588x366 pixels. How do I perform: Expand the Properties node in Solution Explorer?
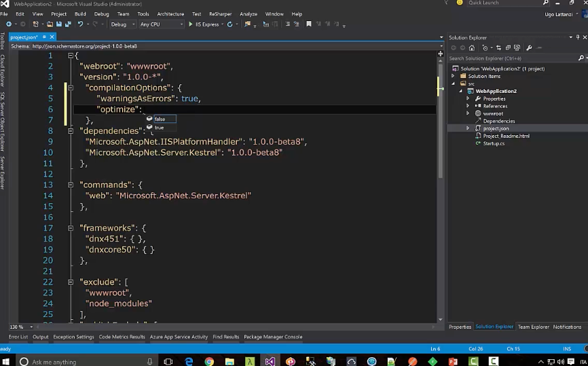(468, 98)
